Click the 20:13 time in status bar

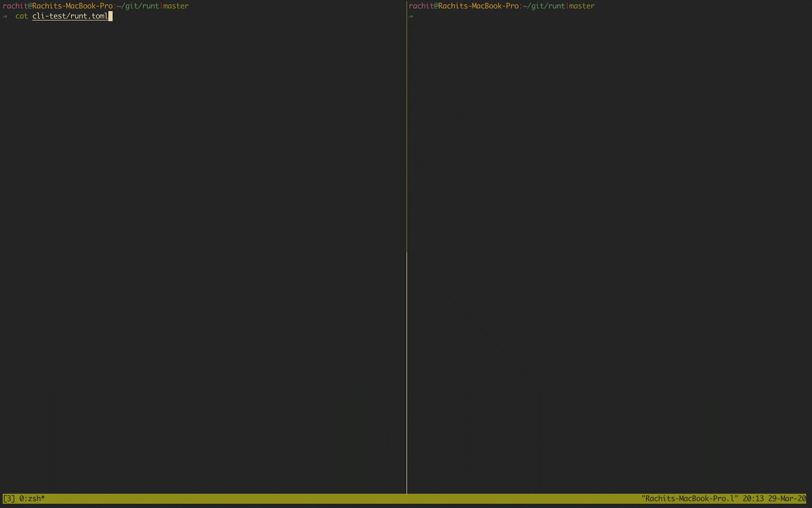pos(753,498)
